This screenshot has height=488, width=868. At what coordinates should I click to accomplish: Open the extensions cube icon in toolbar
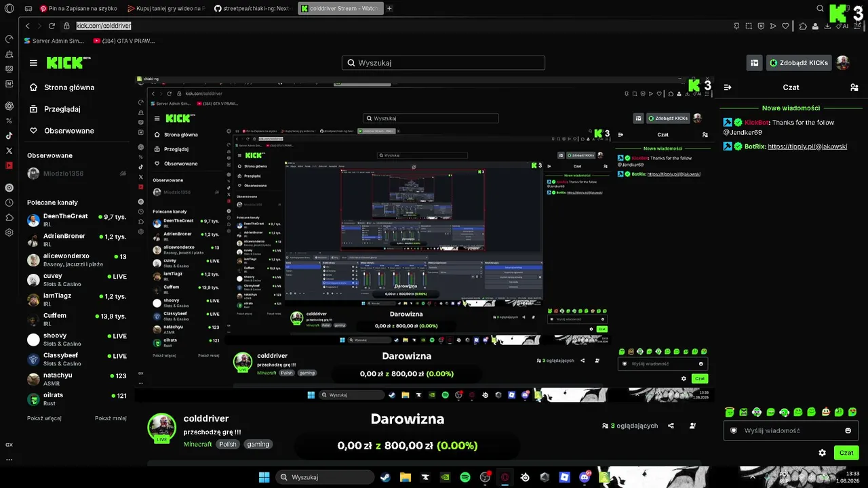click(x=803, y=26)
